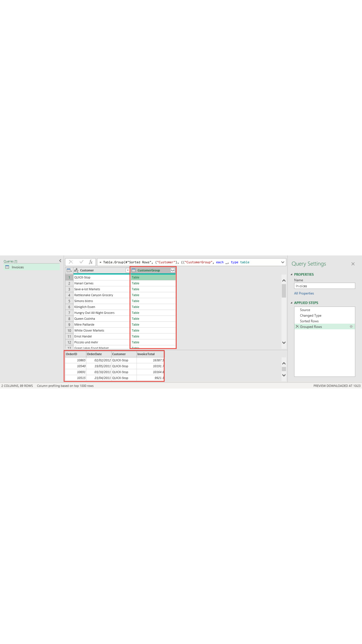The width and height of the screenshot is (362, 644).
Task: Click inside the query Name field
Action: point(324,286)
